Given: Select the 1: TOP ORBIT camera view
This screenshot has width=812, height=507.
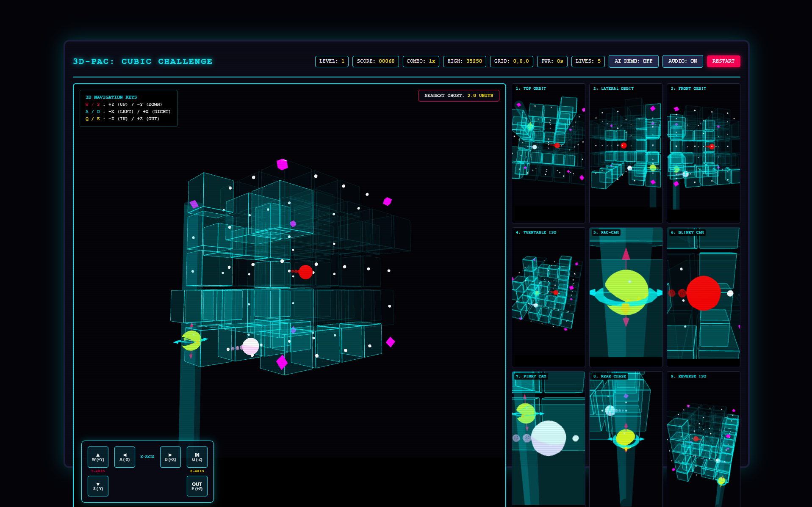Looking at the screenshot, I should (549, 153).
